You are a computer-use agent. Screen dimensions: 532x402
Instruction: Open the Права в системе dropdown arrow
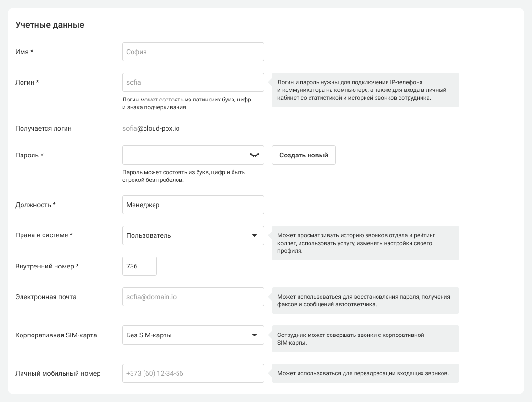(x=255, y=235)
